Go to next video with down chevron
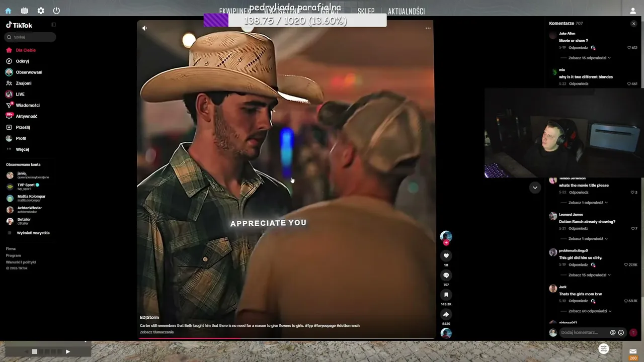Image resolution: width=644 pixels, height=362 pixels. pyautogui.click(x=535, y=188)
